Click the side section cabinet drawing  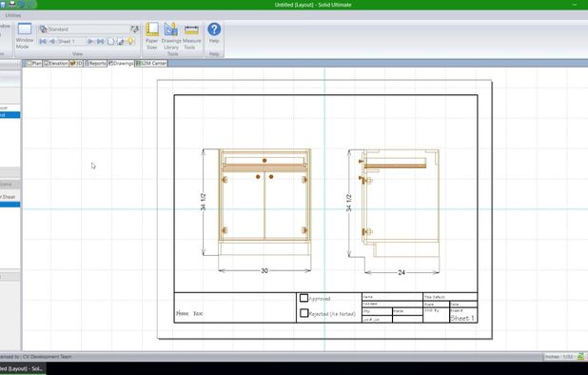click(x=400, y=203)
